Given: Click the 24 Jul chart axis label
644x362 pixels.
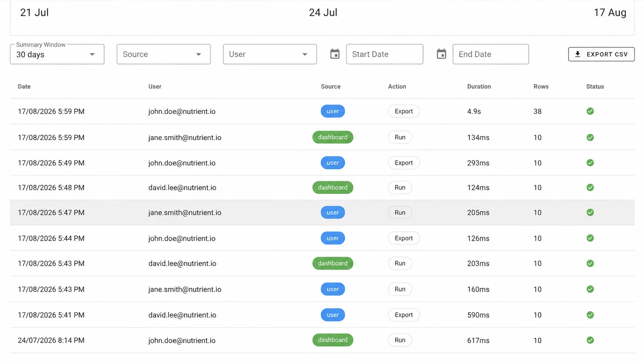Looking at the screenshot, I should pyautogui.click(x=323, y=12).
